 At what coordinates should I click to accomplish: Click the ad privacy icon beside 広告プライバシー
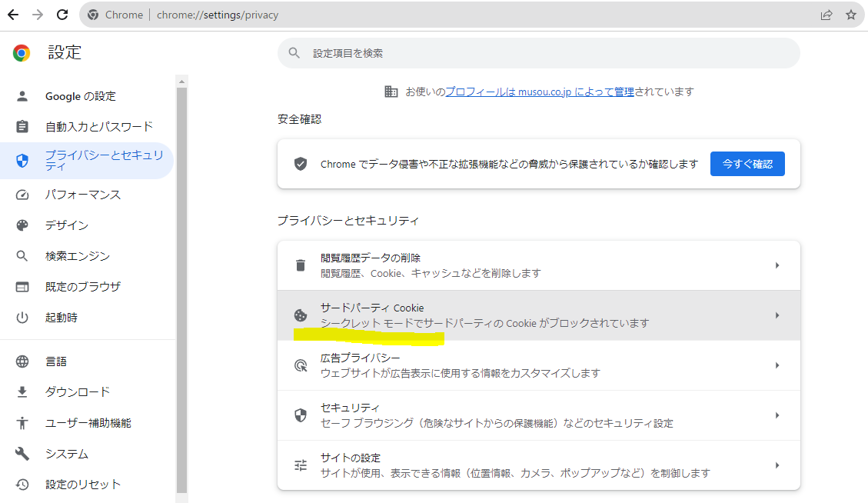coord(301,365)
